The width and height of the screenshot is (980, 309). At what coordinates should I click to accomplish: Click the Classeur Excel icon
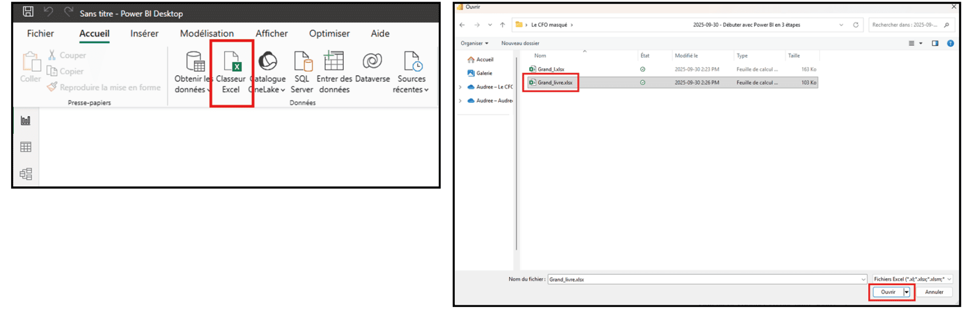click(232, 62)
